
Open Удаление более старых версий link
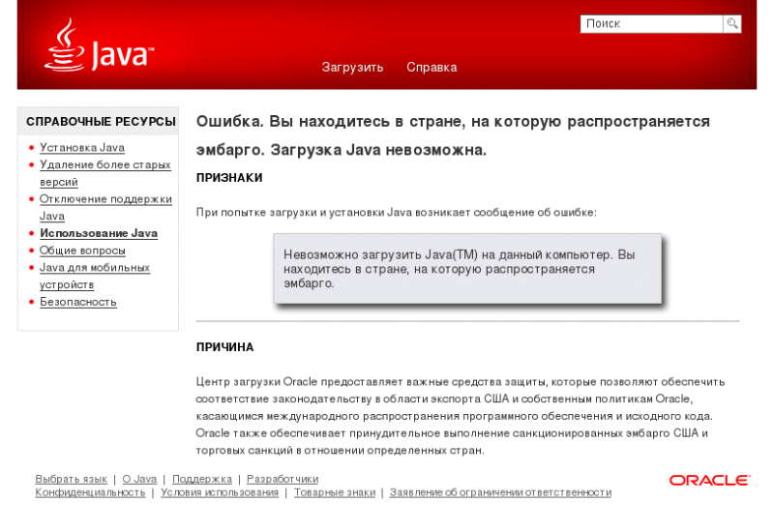105,173
